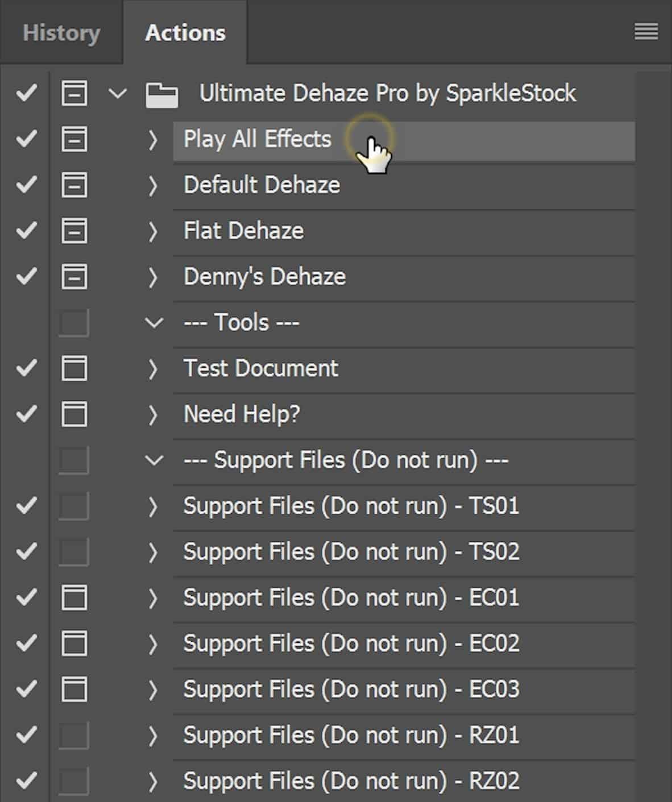This screenshot has width=672, height=802.
Task: Expand the Play All Effects action
Action: 152,139
